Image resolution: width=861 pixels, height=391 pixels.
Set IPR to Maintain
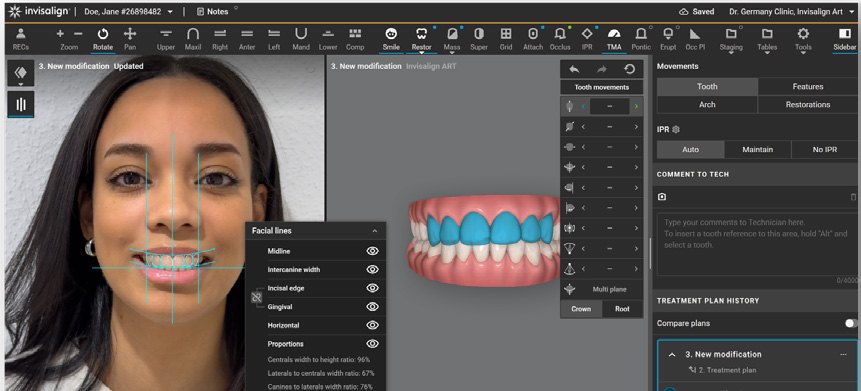click(x=758, y=149)
